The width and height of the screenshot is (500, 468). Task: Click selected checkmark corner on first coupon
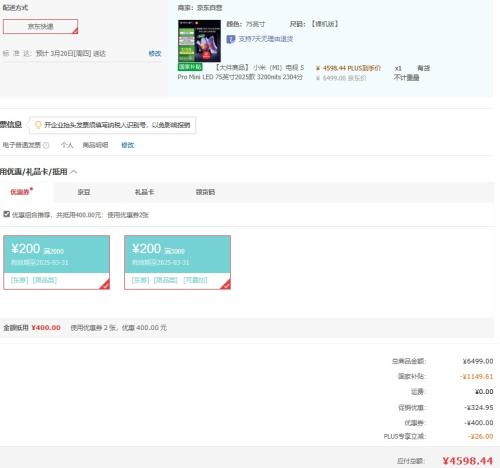coord(105,285)
